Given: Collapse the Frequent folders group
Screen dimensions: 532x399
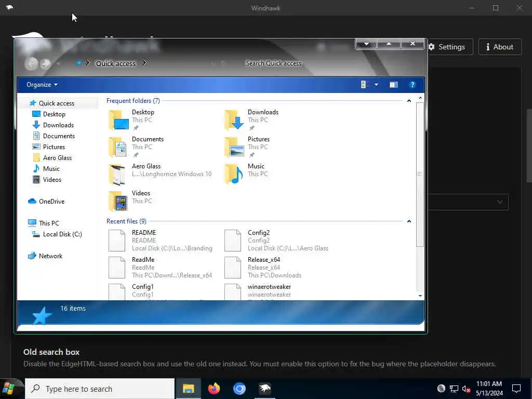Looking at the screenshot, I should [409, 101].
